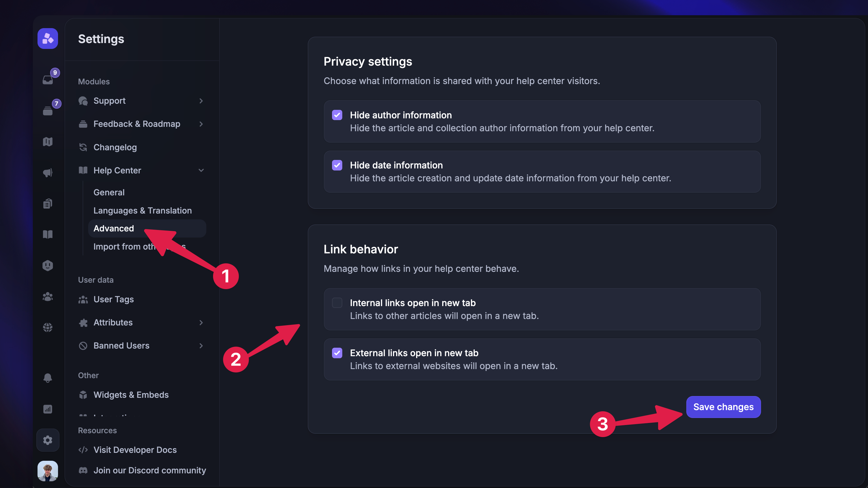Enable Internal links open in new tab
This screenshot has height=488, width=868.
tap(337, 302)
